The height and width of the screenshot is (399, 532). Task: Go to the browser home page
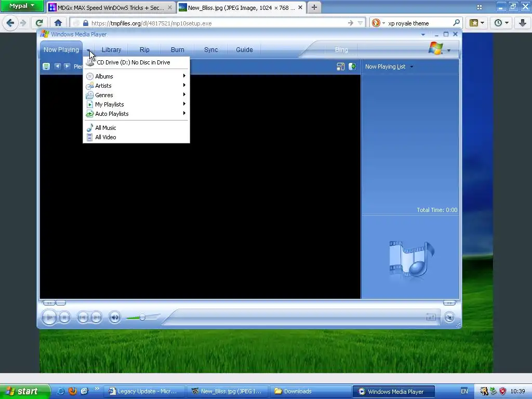click(58, 23)
